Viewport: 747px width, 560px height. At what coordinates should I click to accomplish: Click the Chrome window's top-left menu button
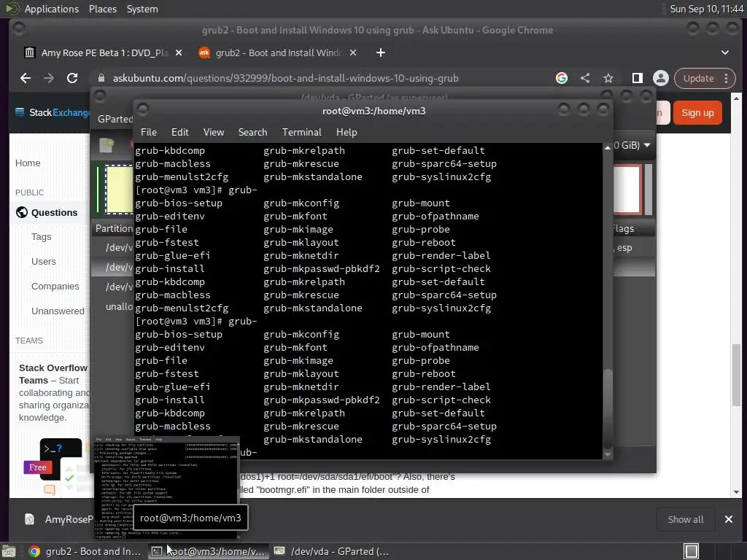pos(19,28)
